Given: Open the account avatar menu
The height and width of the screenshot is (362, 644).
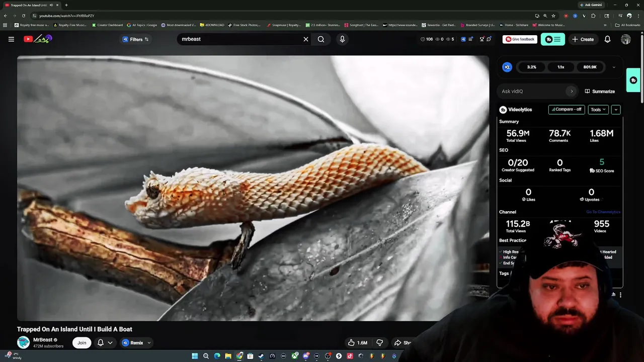Looking at the screenshot, I should (x=626, y=39).
